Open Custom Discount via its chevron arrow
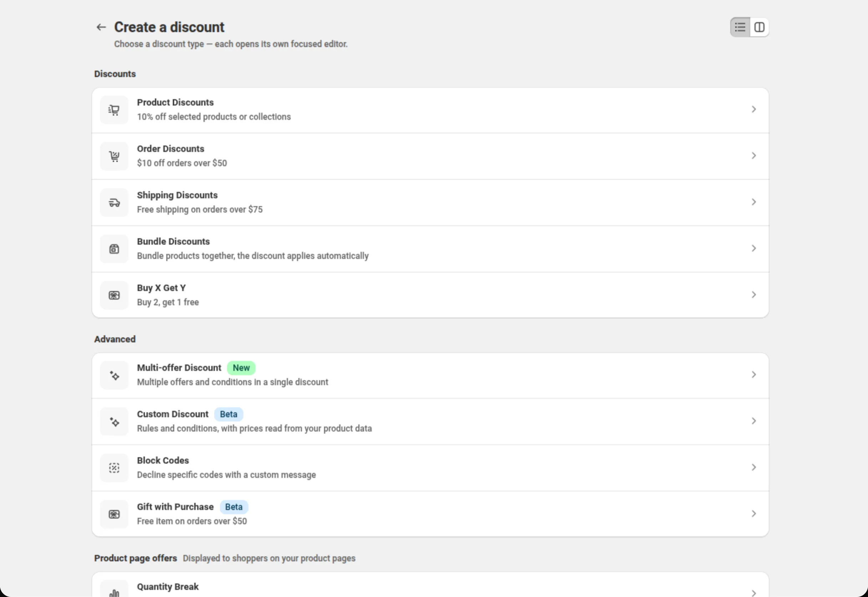The height and width of the screenshot is (597, 868). click(754, 421)
